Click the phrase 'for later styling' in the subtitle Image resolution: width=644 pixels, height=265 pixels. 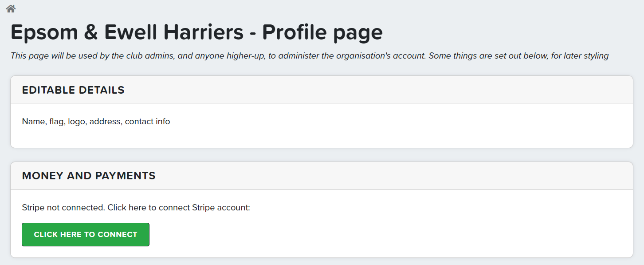point(580,56)
